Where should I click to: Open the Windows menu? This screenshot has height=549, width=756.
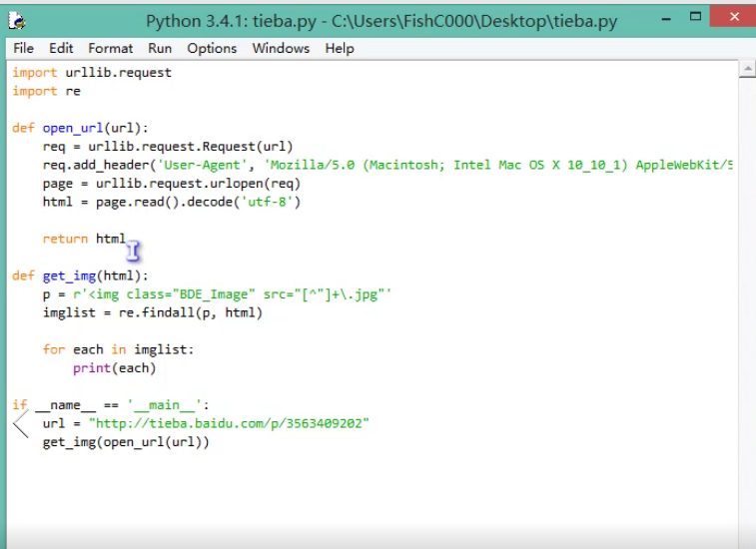[x=281, y=48]
